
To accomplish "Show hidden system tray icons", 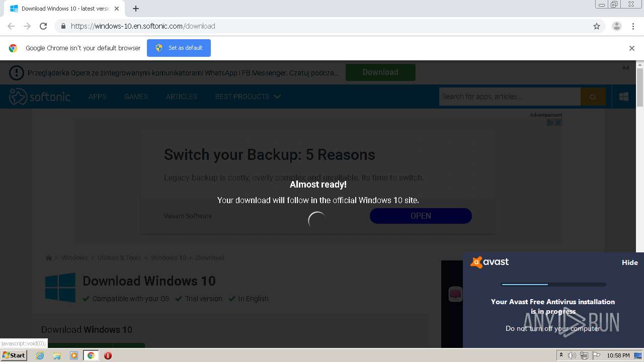I will (x=561, y=355).
